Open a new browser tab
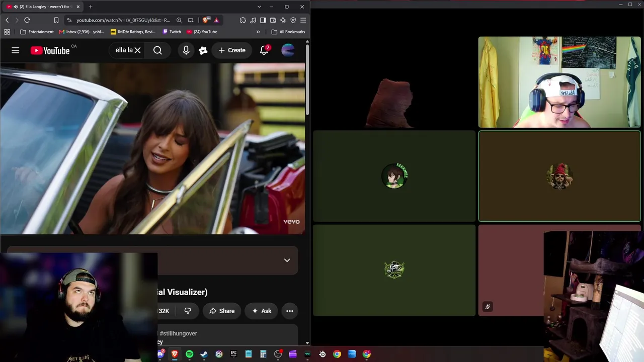This screenshot has width=644, height=362. (91, 7)
